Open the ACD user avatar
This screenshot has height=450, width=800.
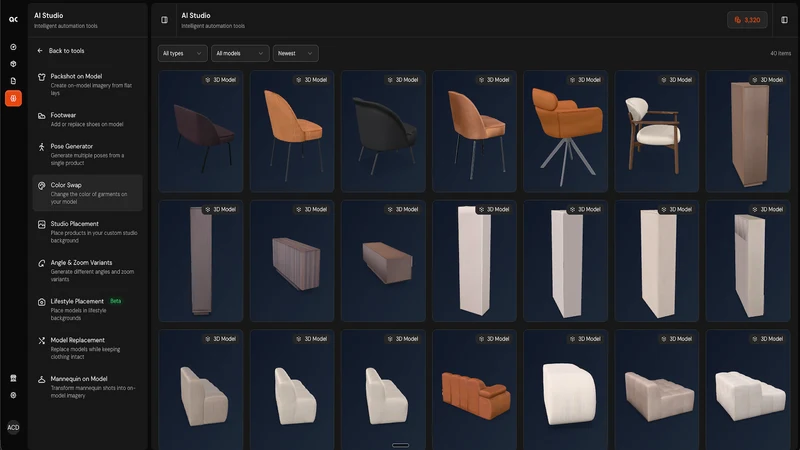point(13,428)
